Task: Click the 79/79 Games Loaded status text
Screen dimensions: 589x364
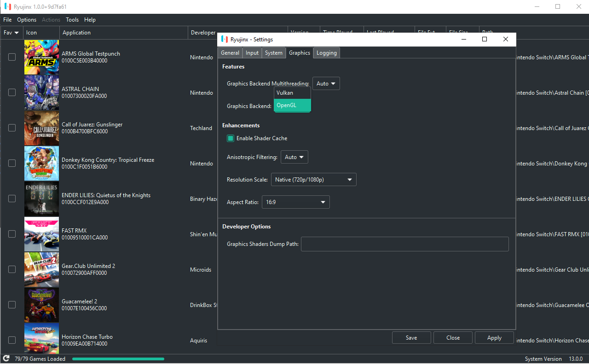Action: point(40,359)
